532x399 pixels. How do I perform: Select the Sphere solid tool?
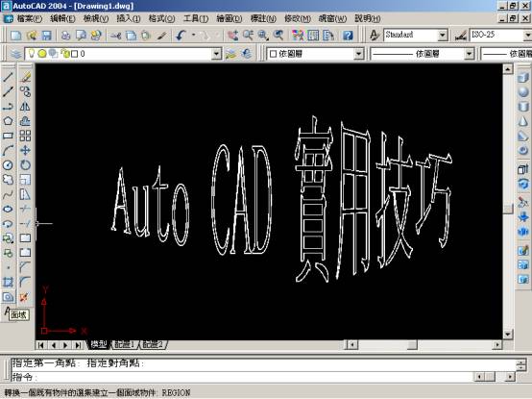pyautogui.click(x=523, y=92)
